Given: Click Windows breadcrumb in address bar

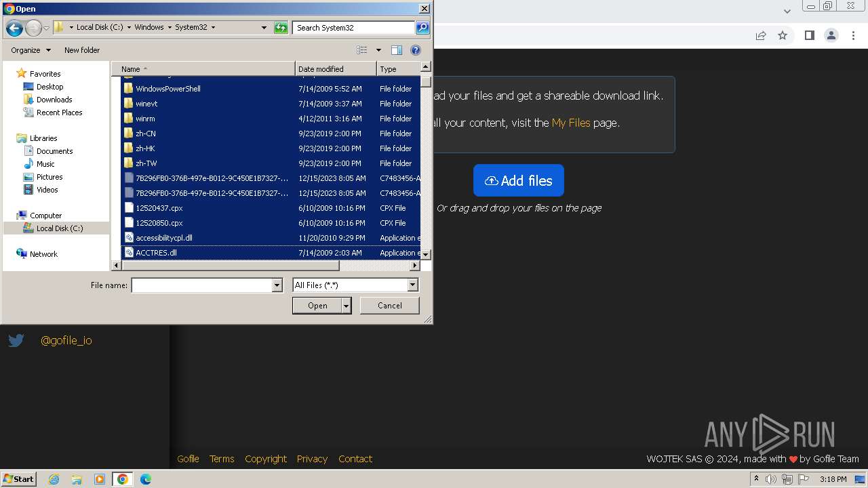Looking at the screenshot, I should pos(149,28).
